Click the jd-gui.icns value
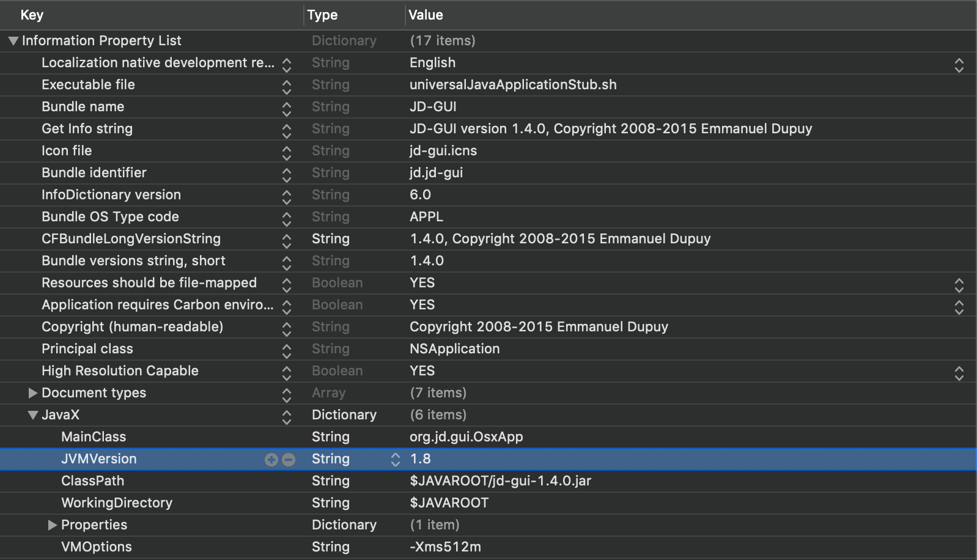This screenshot has width=977, height=560. (x=443, y=151)
